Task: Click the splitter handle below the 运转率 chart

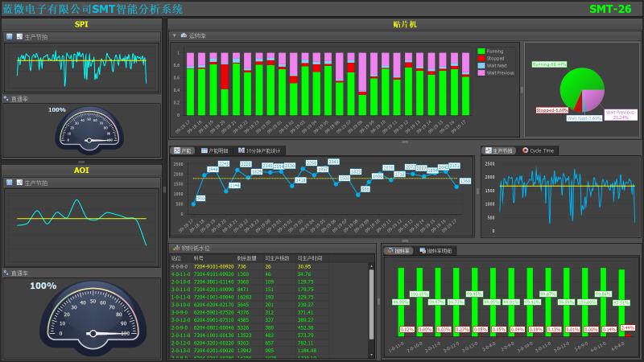Action: [x=406, y=142]
